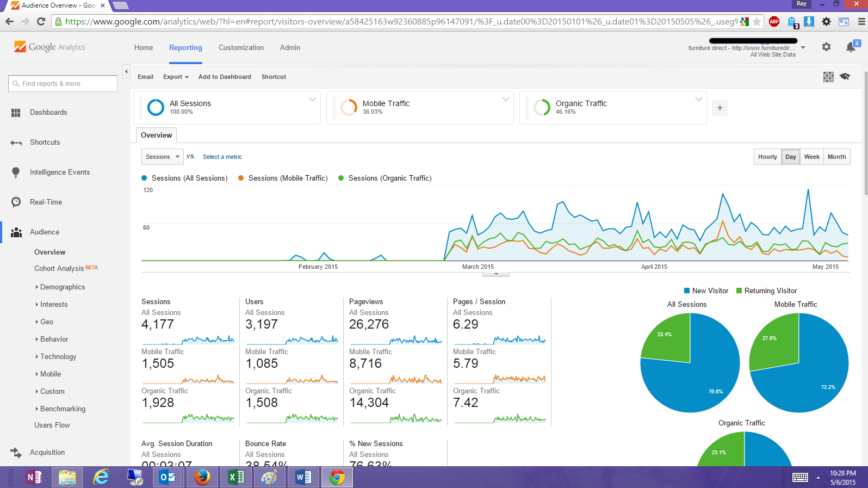Image resolution: width=868 pixels, height=488 pixels.
Task: Add a new segment with plus button
Action: tap(720, 108)
